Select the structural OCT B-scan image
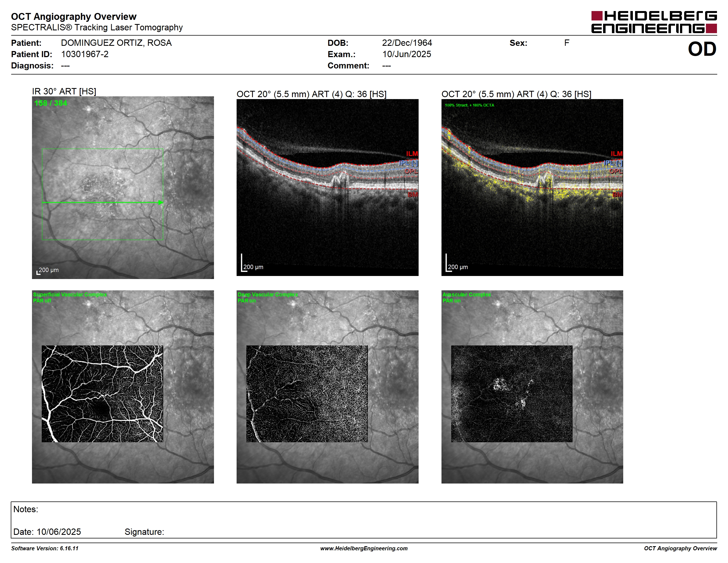The height and width of the screenshot is (563, 728). click(327, 187)
